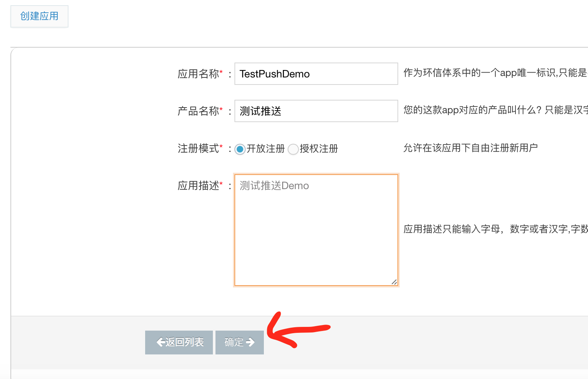Click the right arrow icon on 确定
Viewport: 588px width, 379px height.
(250, 342)
